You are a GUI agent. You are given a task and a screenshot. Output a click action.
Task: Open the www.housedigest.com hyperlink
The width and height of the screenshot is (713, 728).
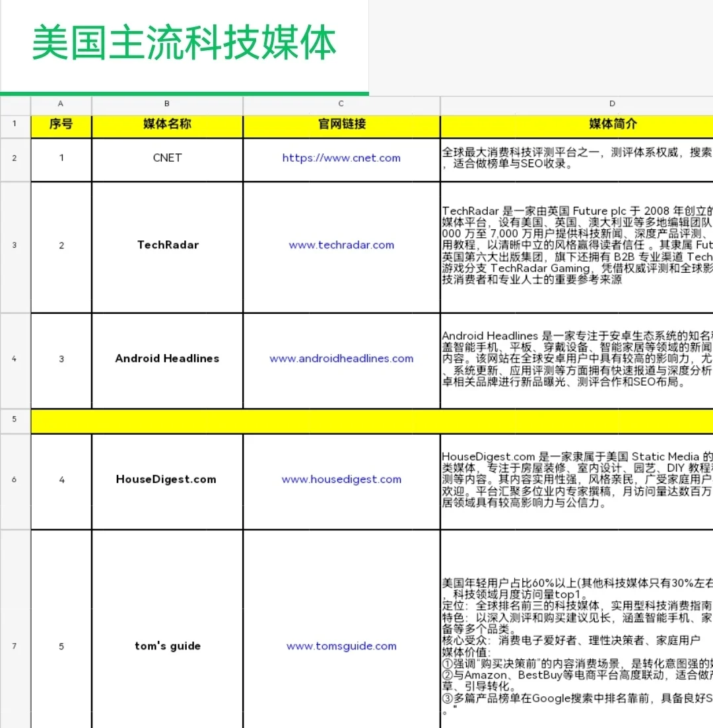coord(341,480)
